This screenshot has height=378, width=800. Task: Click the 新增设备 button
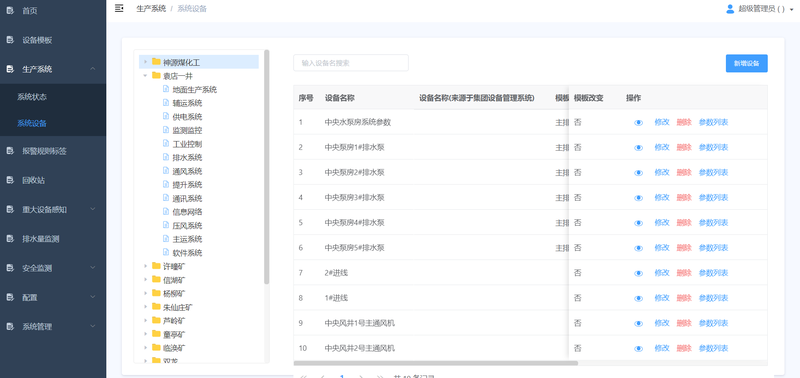click(x=746, y=63)
